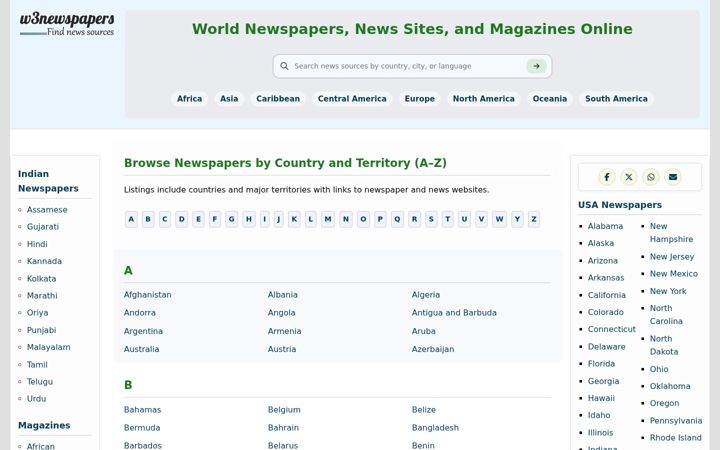This screenshot has width=720, height=450.
Task: Open Australia newspapers link
Action: [x=141, y=349]
